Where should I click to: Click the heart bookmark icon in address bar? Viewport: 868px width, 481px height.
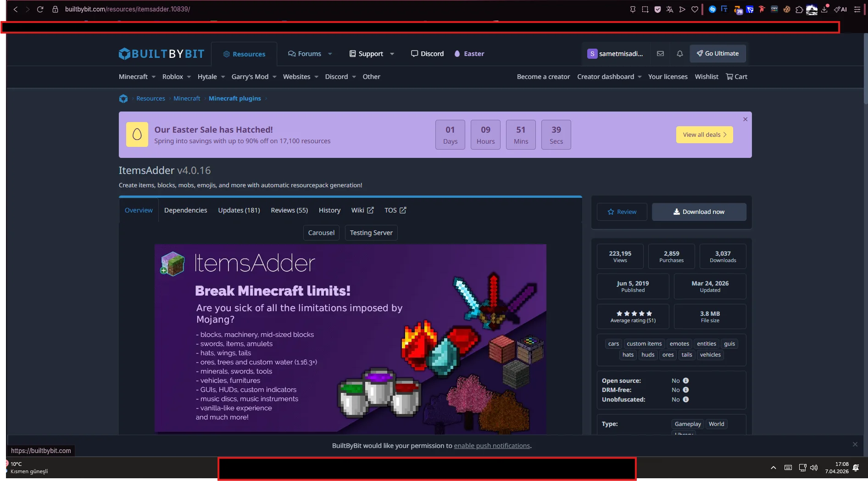click(x=695, y=9)
